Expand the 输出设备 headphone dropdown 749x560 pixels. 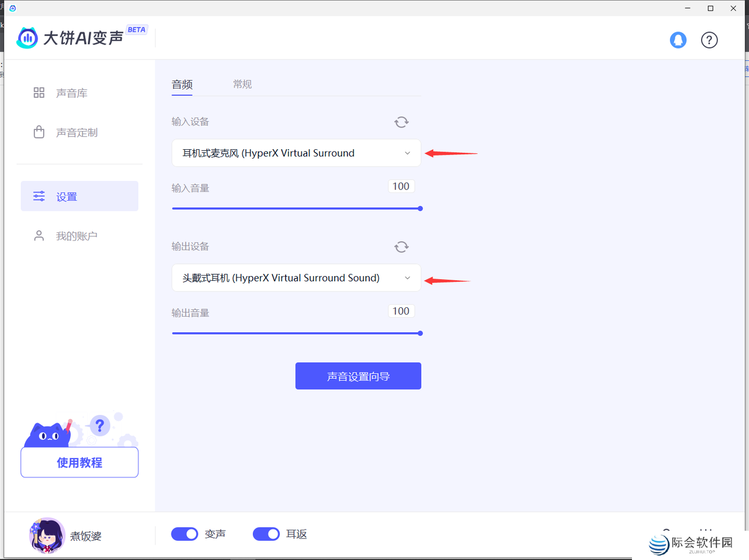pos(296,278)
